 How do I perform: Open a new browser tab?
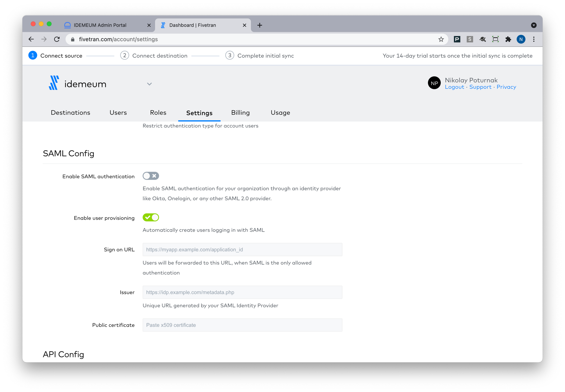click(x=260, y=25)
